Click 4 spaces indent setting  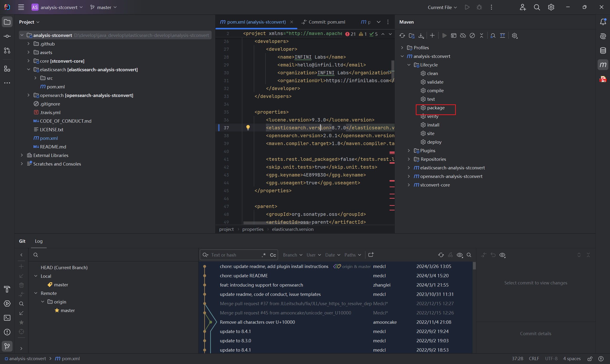coord(572,359)
